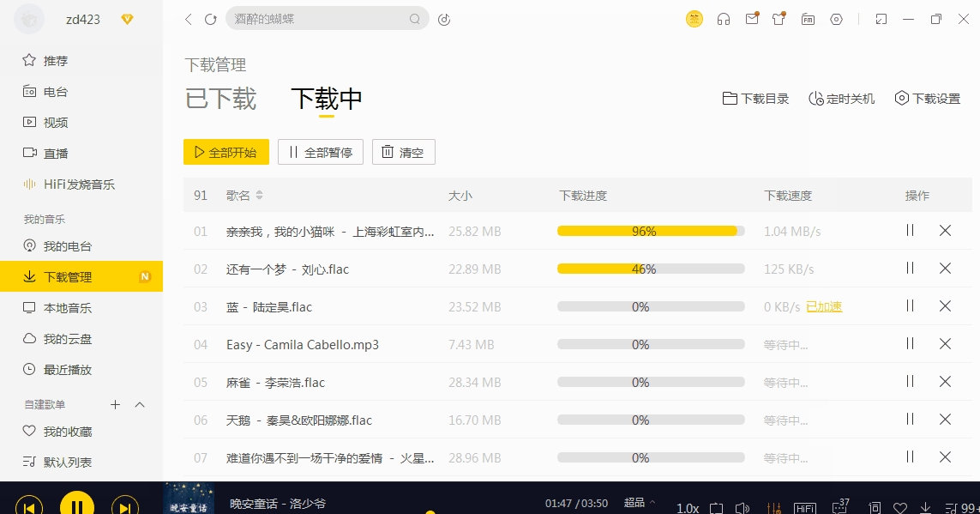Image resolution: width=980 pixels, height=514 pixels.
Task: Open the equalizer sound effects icon
Action: 773,508
